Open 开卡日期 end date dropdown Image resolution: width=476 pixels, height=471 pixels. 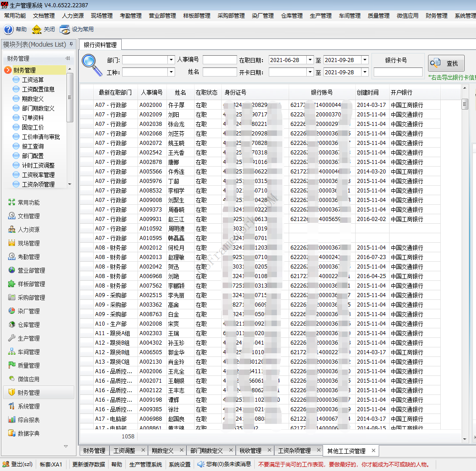pyautogui.click(x=365, y=72)
